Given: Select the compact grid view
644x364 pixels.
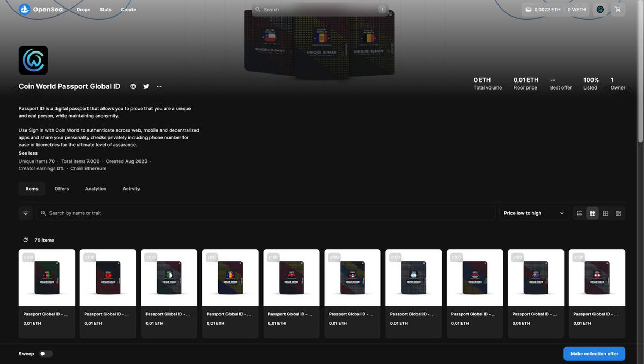Looking at the screenshot, I should coord(592,213).
